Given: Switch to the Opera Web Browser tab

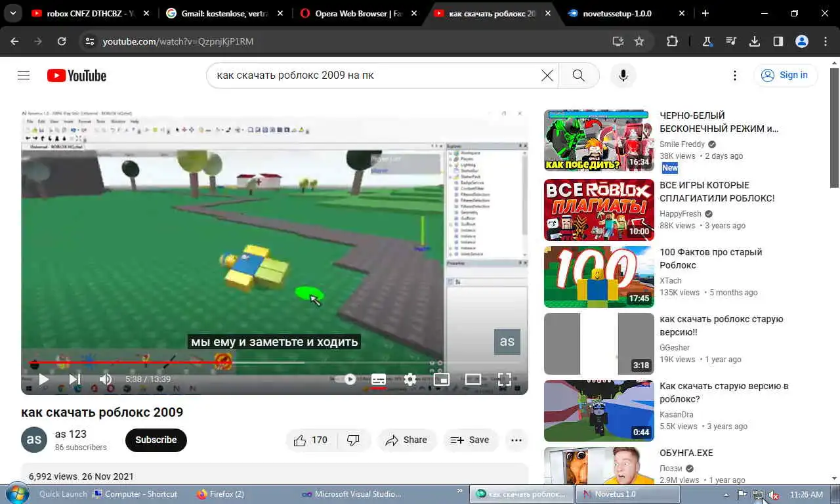Looking at the screenshot, I should [358, 13].
